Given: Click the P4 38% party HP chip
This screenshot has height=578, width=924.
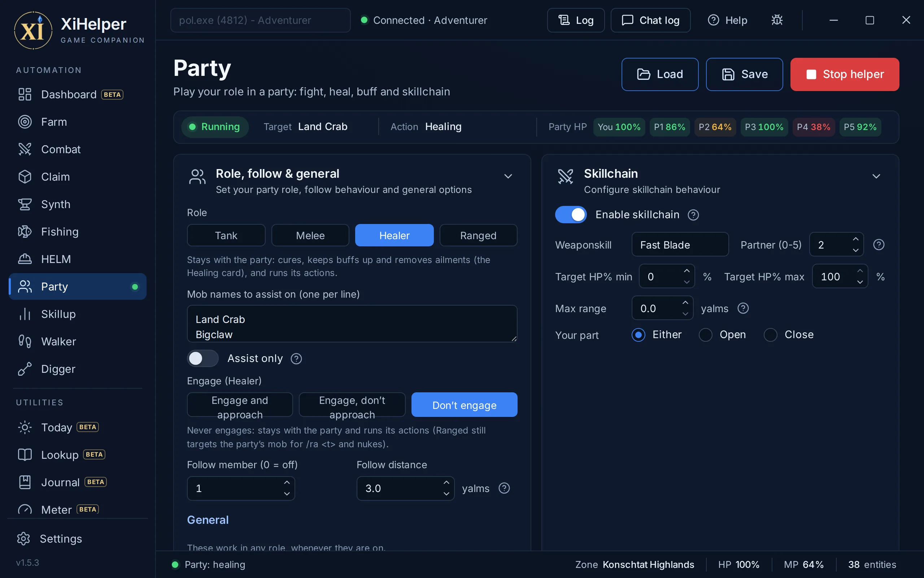Looking at the screenshot, I should pyautogui.click(x=813, y=127).
